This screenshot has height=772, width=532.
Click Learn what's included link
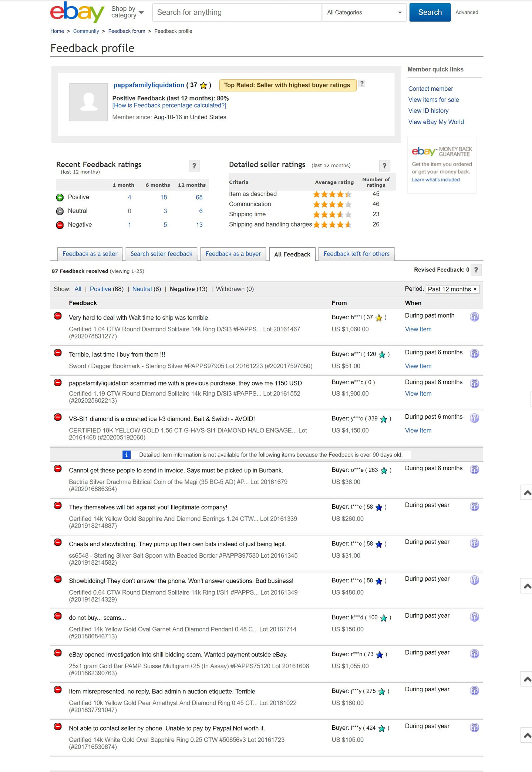435,180
